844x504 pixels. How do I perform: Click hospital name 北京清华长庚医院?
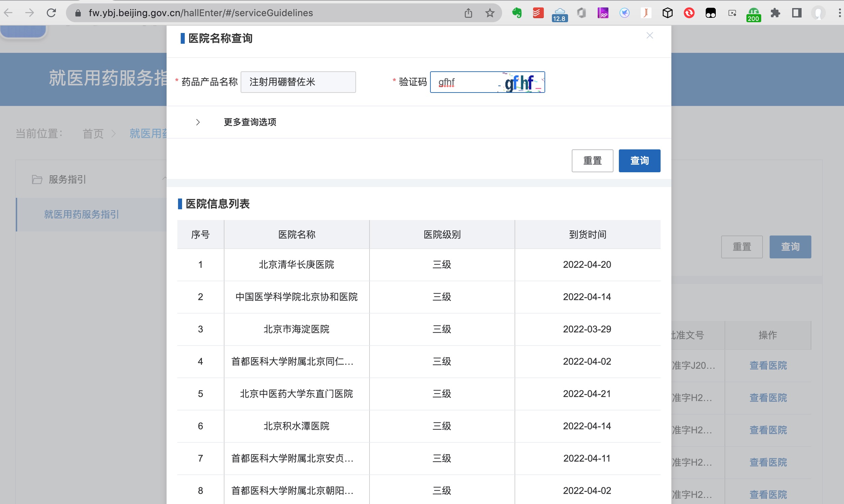[x=296, y=264]
